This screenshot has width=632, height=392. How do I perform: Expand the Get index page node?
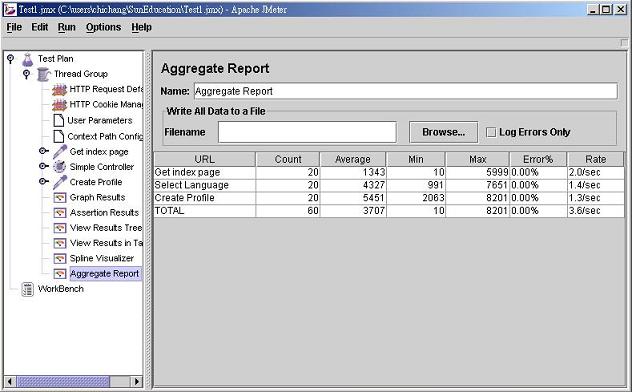point(44,151)
